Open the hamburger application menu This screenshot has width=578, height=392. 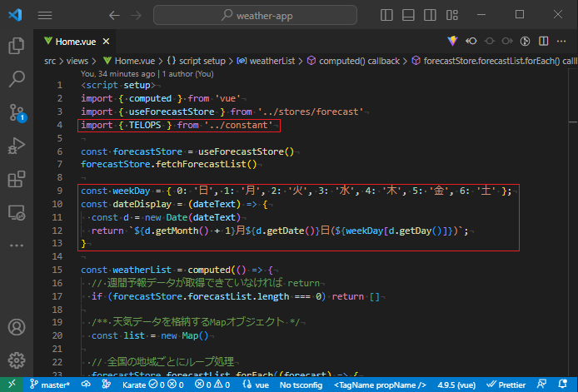coord(45,15)
